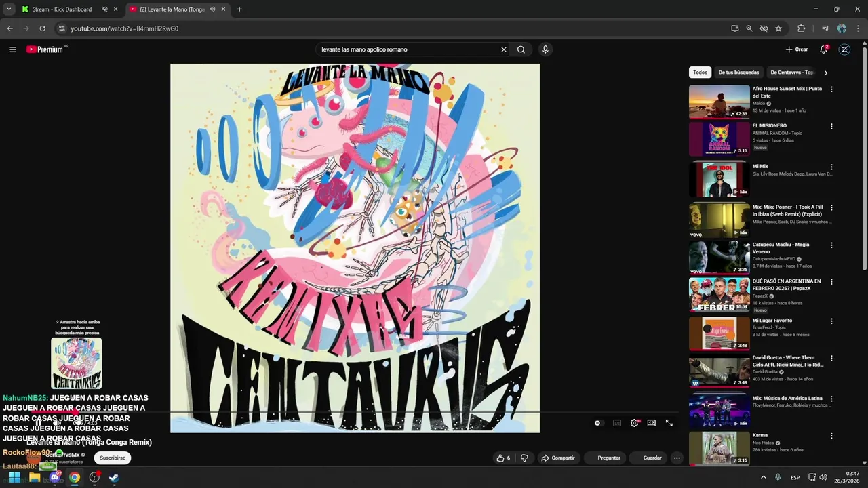
Task: Dislike the video with thumbs down
Action: 524,458
